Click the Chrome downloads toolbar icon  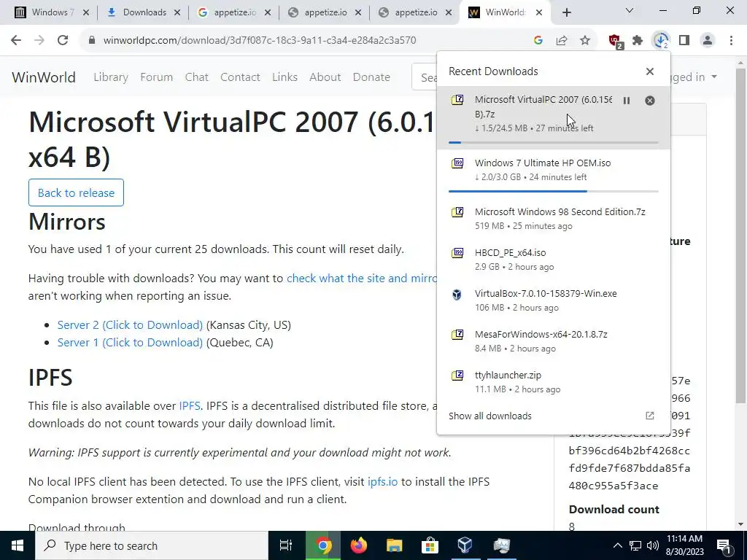pos(661,41)
